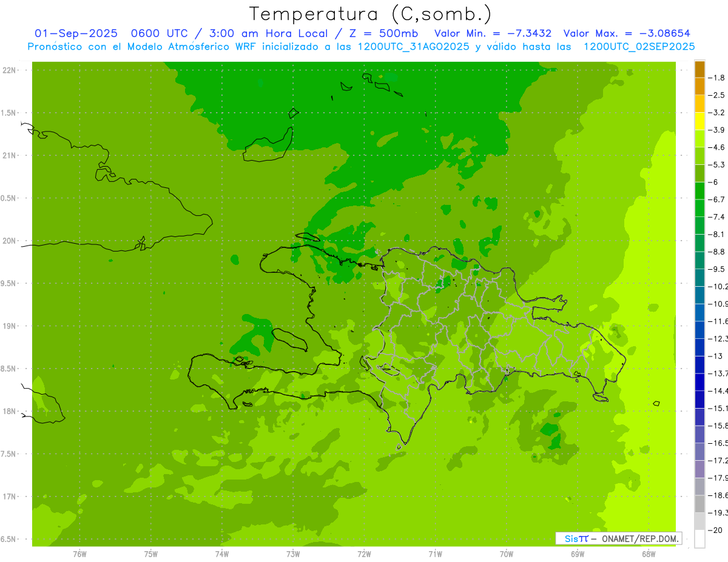Click the "-20" colorbar label
728x562 pixels.
716,530
